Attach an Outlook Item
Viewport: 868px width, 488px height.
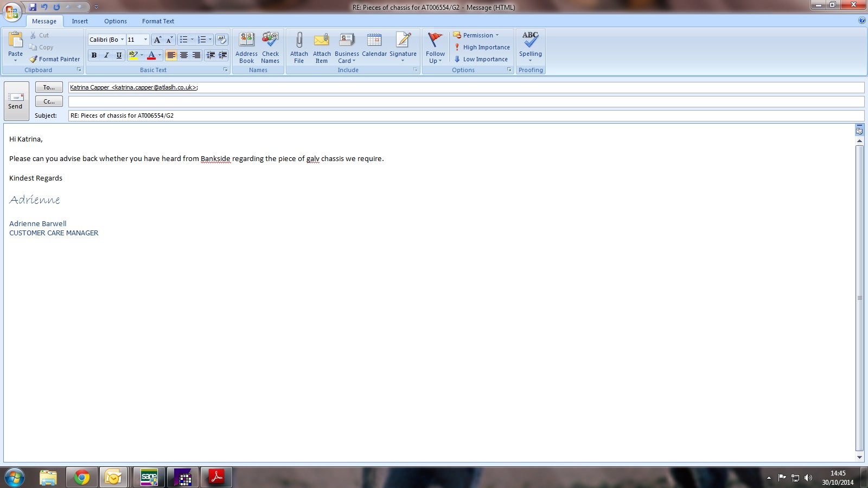pos(322,48)
